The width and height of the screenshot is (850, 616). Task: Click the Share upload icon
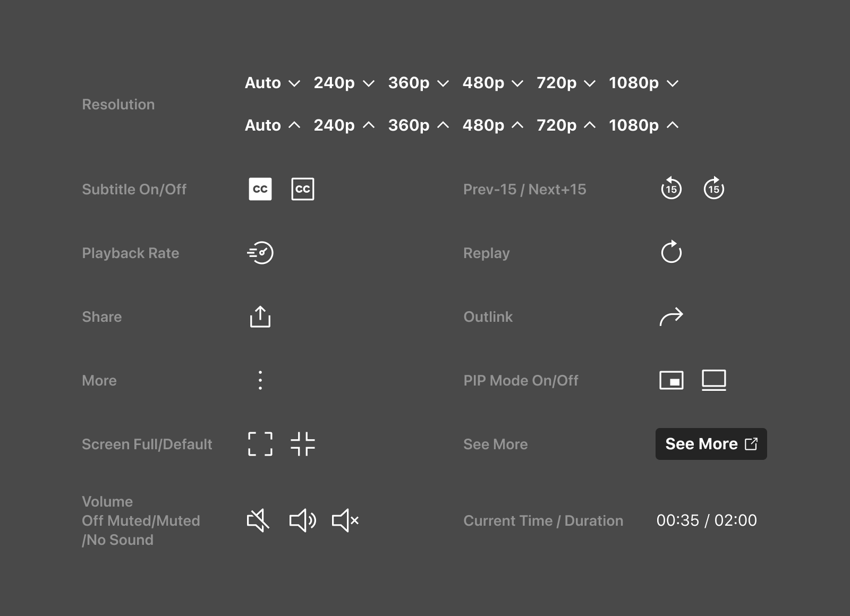click(x=260, y=316)
